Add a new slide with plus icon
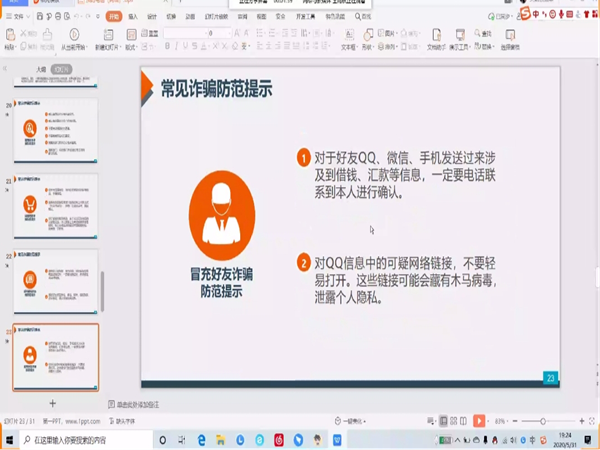This screenshot has width=600, height=450. (53, 403)
